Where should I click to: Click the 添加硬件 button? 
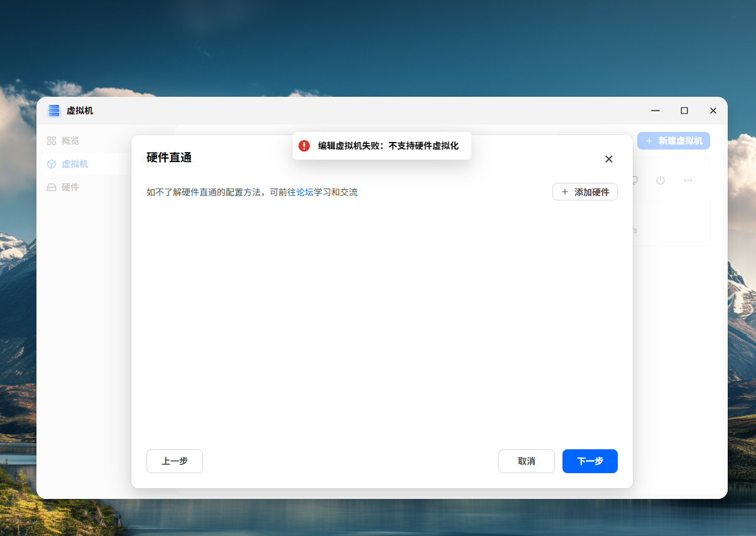[585, 192]
